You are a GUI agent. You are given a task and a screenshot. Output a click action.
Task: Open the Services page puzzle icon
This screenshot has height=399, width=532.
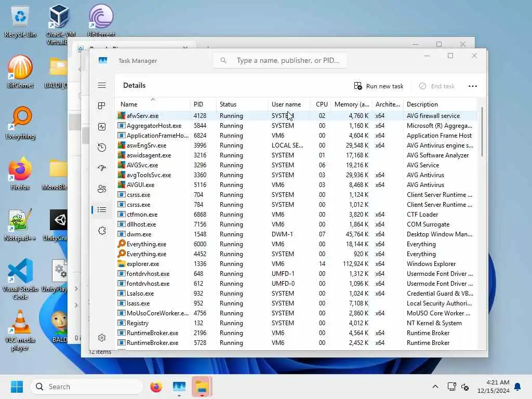(x=102, y=231)
